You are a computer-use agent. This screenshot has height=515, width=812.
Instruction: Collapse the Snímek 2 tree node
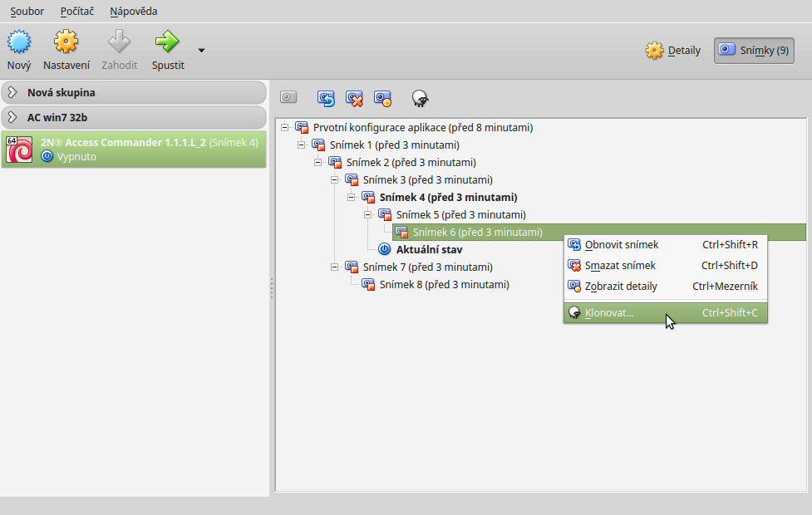(x=318, y=163)
